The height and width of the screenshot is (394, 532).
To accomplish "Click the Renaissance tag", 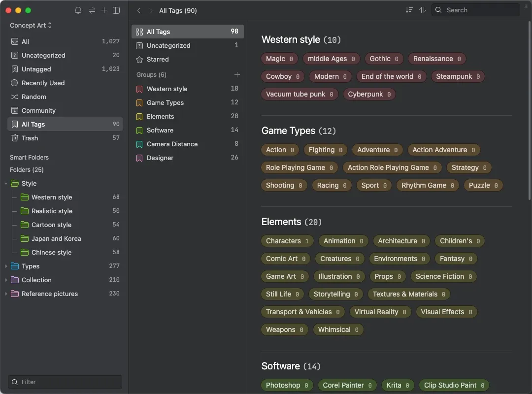I will 436,59.
